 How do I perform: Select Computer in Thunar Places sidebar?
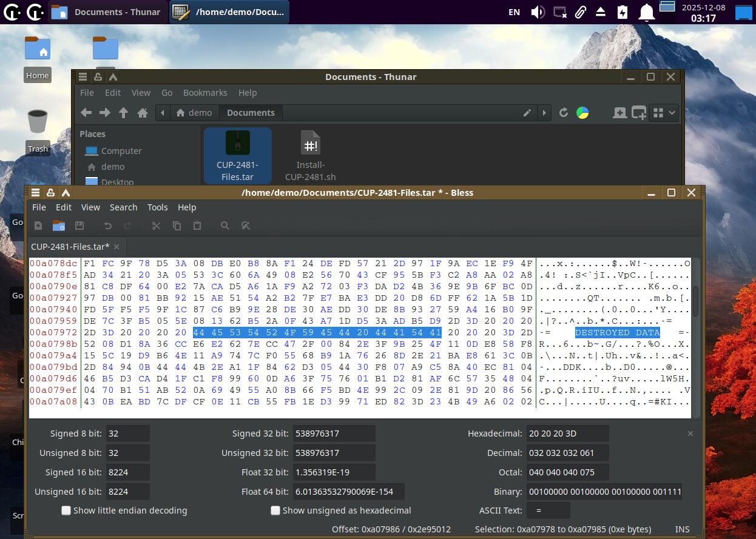point(121,151)
